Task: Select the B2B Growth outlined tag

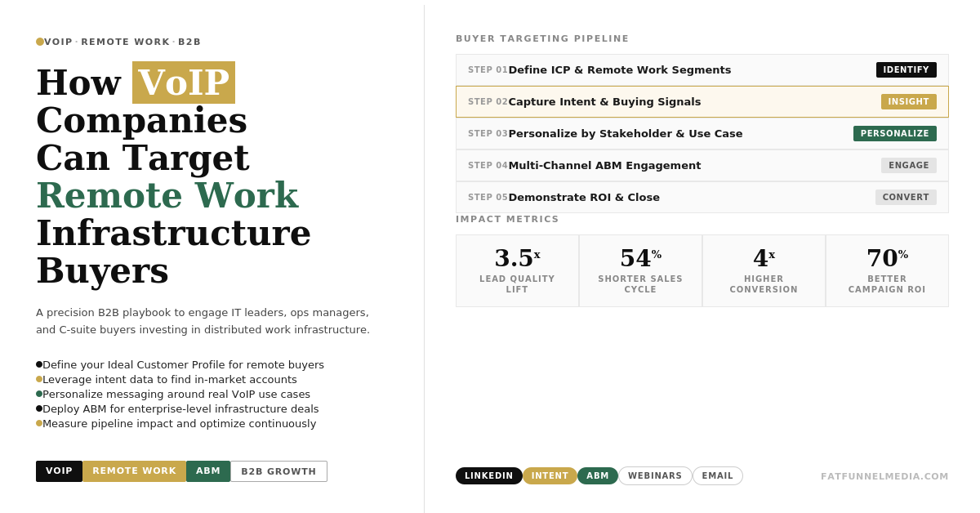Action: click(x=278, y=471)
